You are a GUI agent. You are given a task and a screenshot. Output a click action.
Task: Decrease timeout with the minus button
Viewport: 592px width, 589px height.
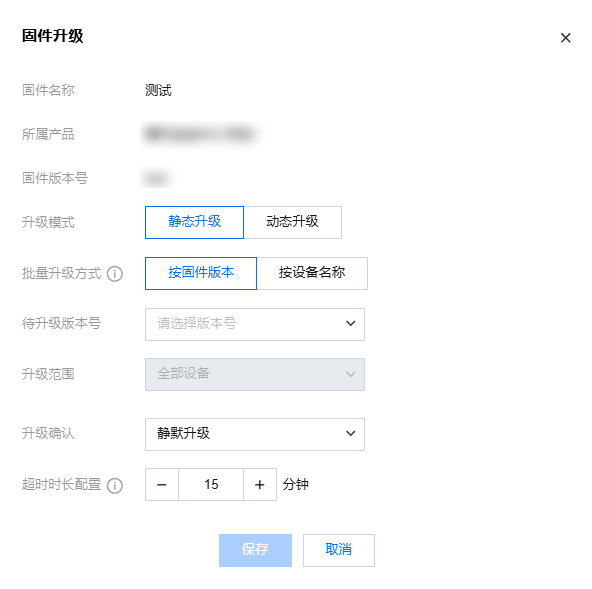[x=162, y=484]
